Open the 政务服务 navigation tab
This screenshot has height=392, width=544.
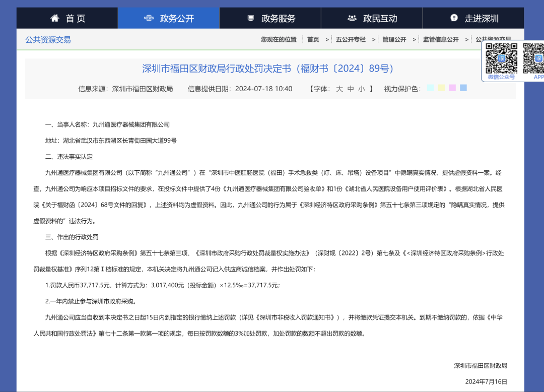pyautogui.click(x=278, y=19)
